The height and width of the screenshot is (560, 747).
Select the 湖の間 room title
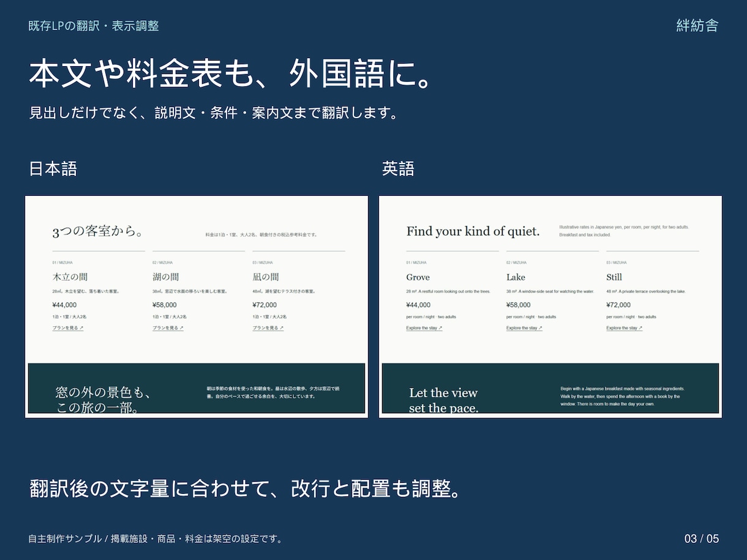click(166, 277)
